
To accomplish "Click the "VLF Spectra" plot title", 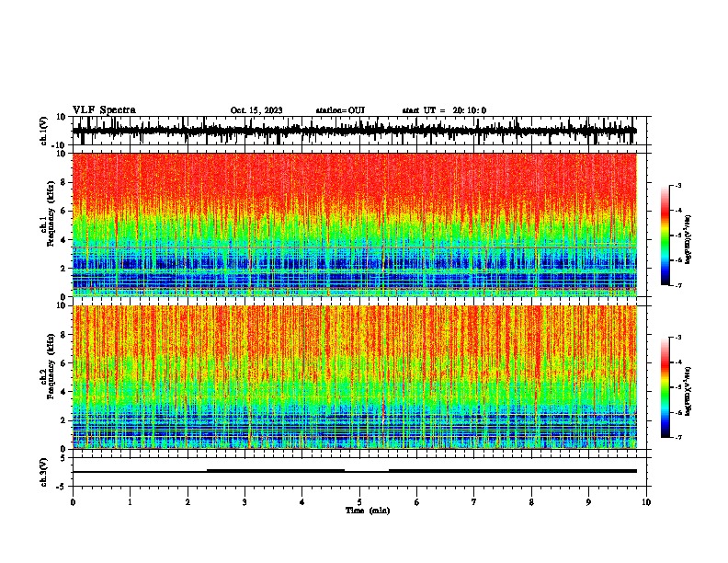I will tap(104, 110).
